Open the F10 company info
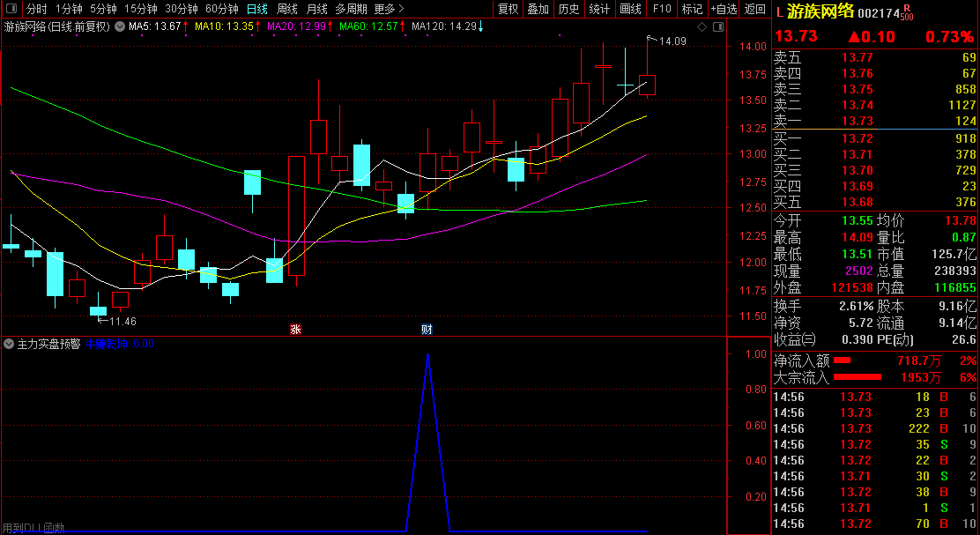 tap(661, 9)
